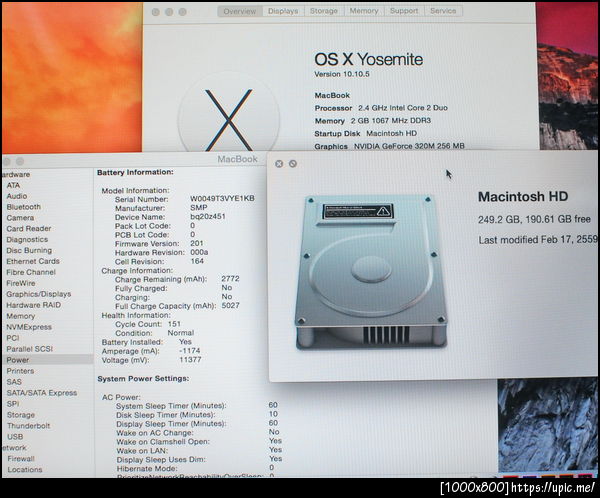
Task: Click the Macintosh HD title in preview
Action: click(523, 197)
